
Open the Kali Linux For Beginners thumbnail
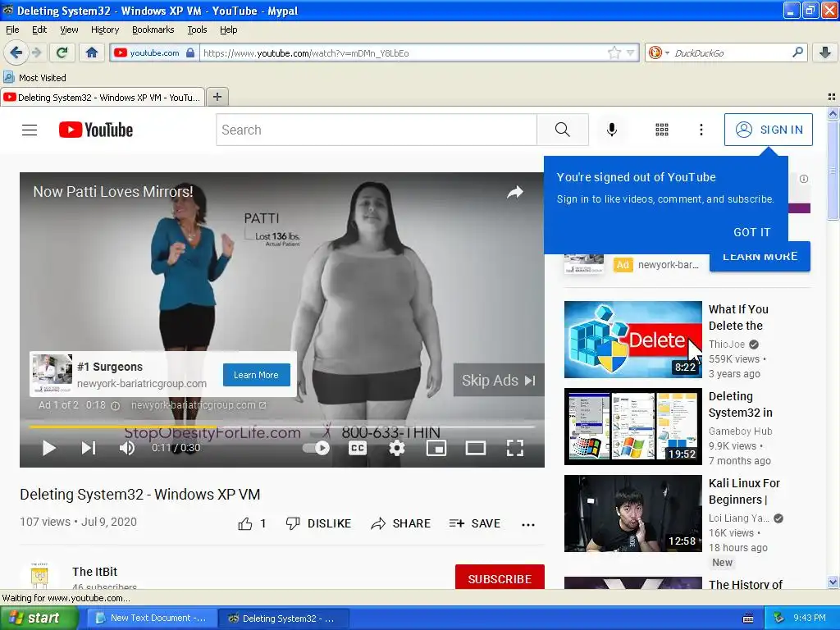coord(632,514)
